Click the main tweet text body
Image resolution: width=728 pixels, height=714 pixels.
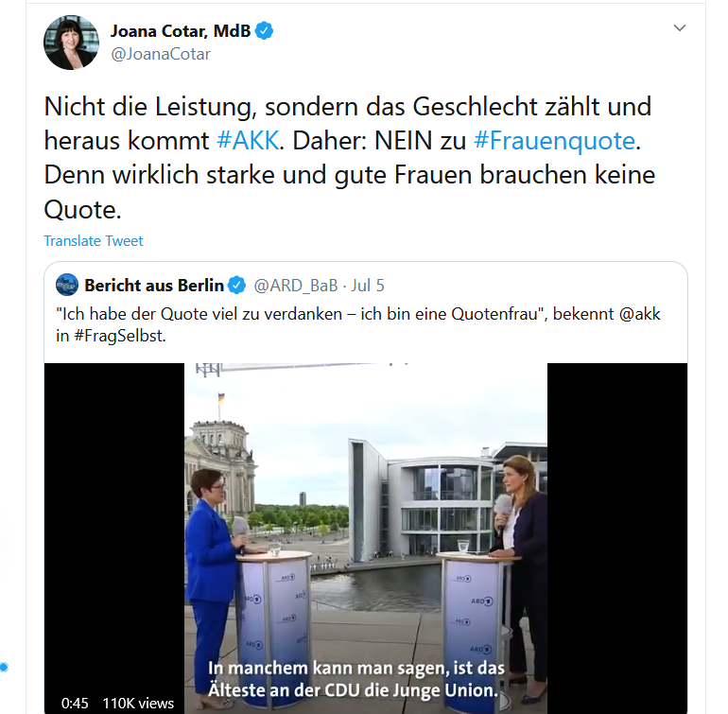[x=350, y=158]
